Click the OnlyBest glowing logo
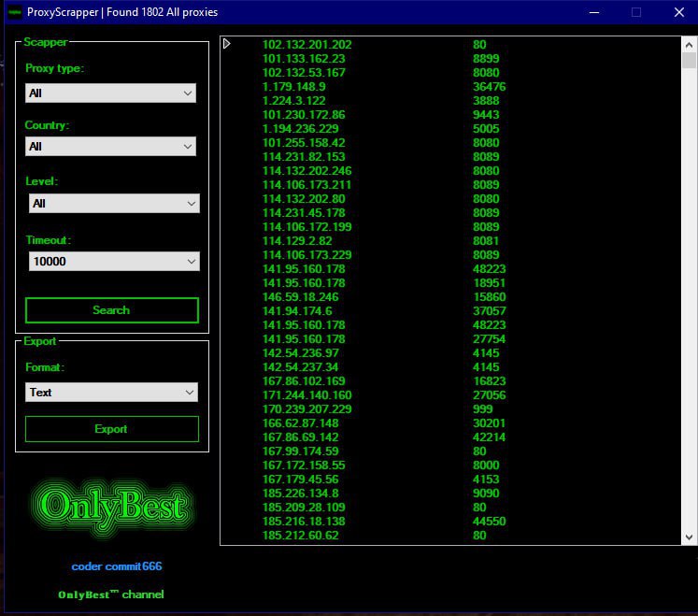698x616 pixels. 112,507
